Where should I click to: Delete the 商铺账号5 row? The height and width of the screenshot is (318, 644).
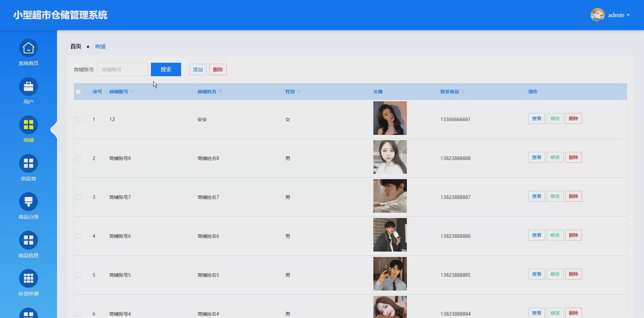[x=574, y=274]
